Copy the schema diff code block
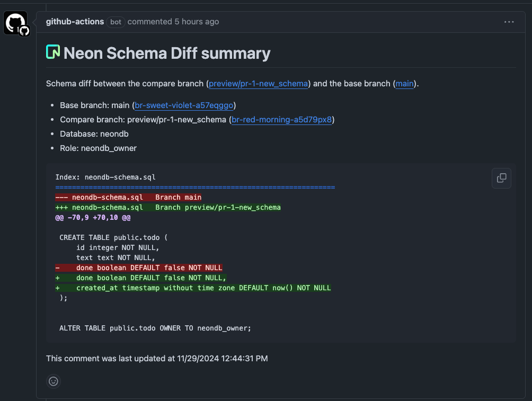This screenshot has width=532, height=401. coord(501,178)
